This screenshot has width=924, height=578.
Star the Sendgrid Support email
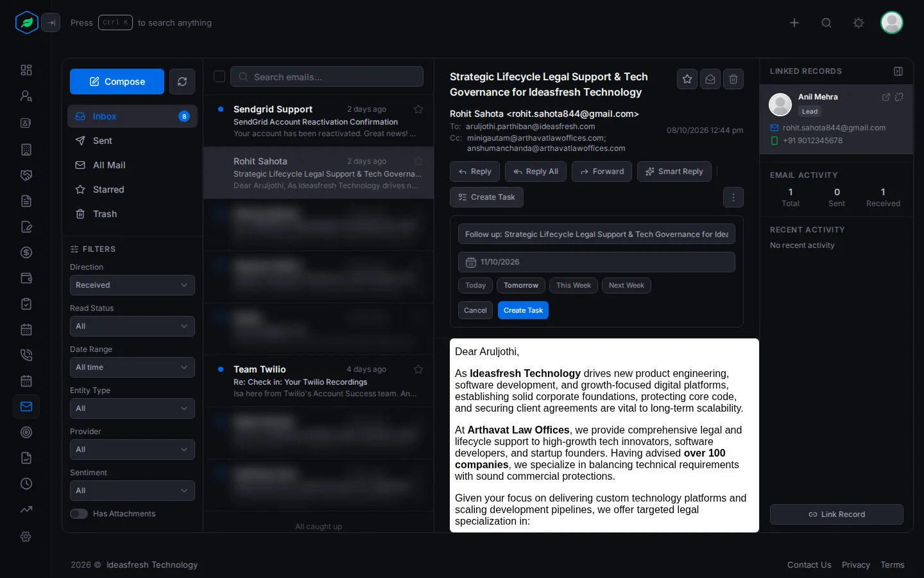(418, 109)
